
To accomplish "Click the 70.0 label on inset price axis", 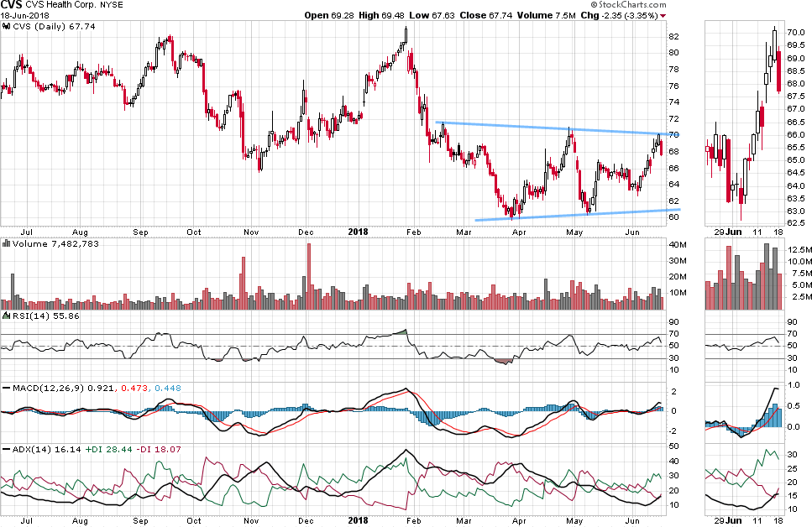I will [795, 32].
